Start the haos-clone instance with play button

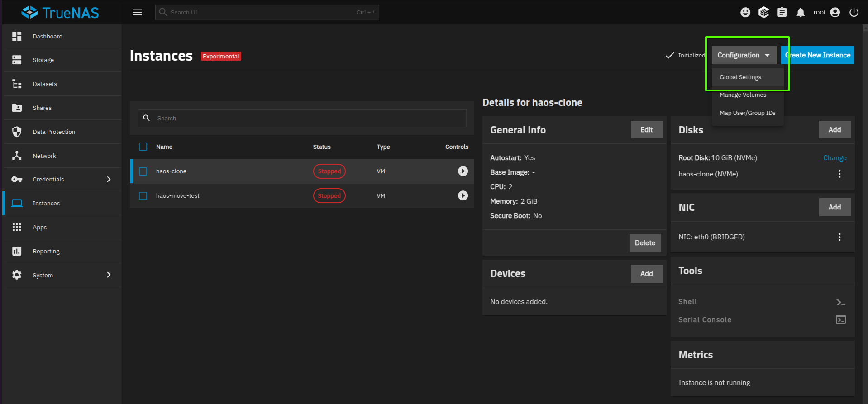coord(463,171)
